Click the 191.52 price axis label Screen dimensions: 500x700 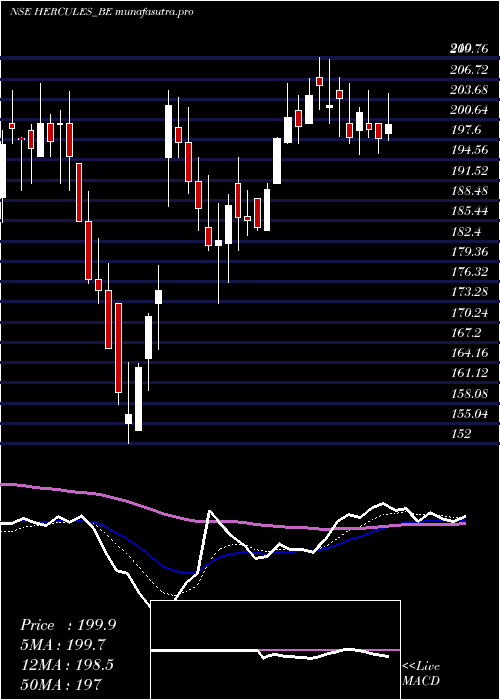click(470, 171)
